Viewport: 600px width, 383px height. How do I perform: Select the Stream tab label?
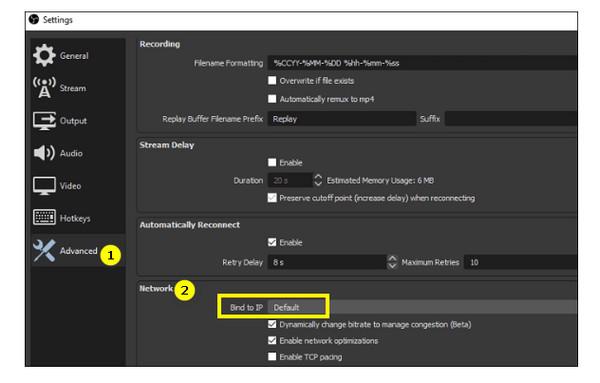click(x=73, y=88)
